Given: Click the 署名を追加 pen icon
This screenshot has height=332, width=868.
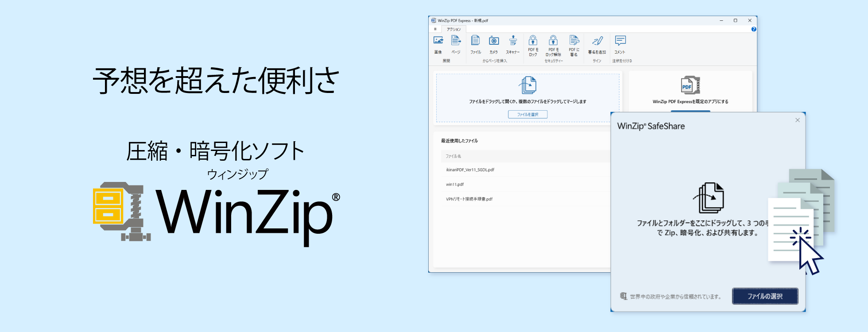Looking at the screenshot, I should (x=597, y=41).
